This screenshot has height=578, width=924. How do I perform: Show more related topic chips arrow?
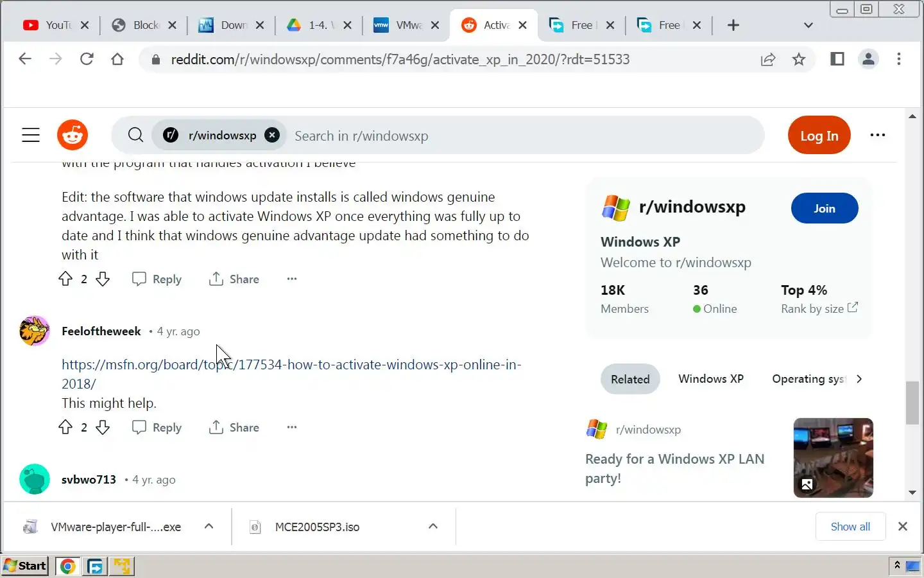point(859,379)
